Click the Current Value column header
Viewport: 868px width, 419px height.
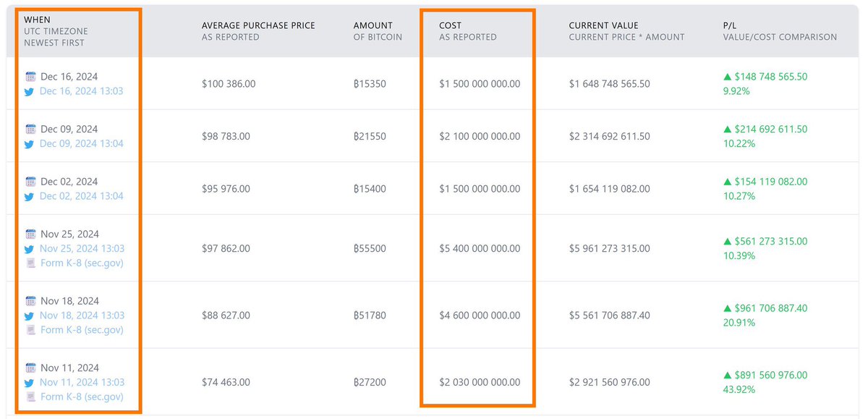(626, 31)
